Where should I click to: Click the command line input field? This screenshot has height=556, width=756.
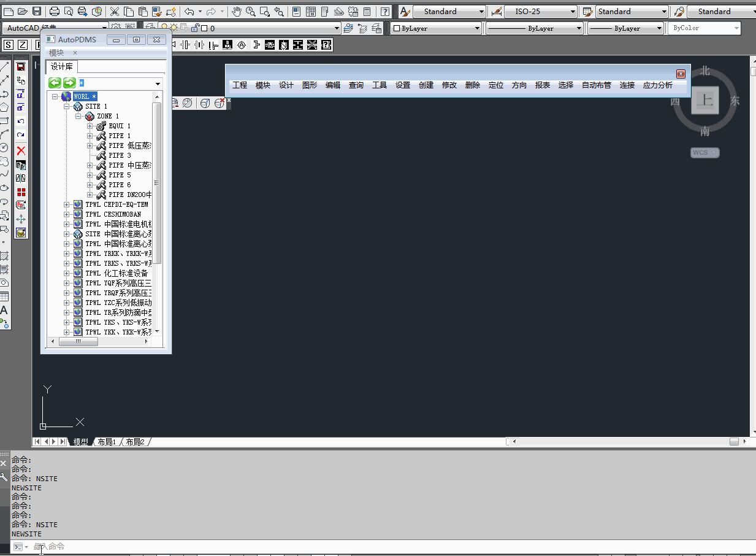coord(368,546)
